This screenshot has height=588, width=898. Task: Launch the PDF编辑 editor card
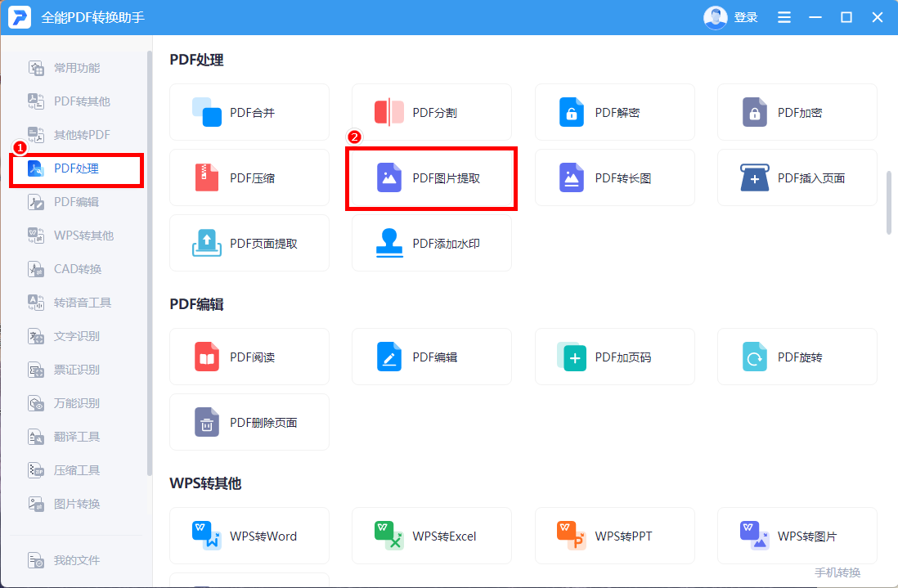pos(431,357)
